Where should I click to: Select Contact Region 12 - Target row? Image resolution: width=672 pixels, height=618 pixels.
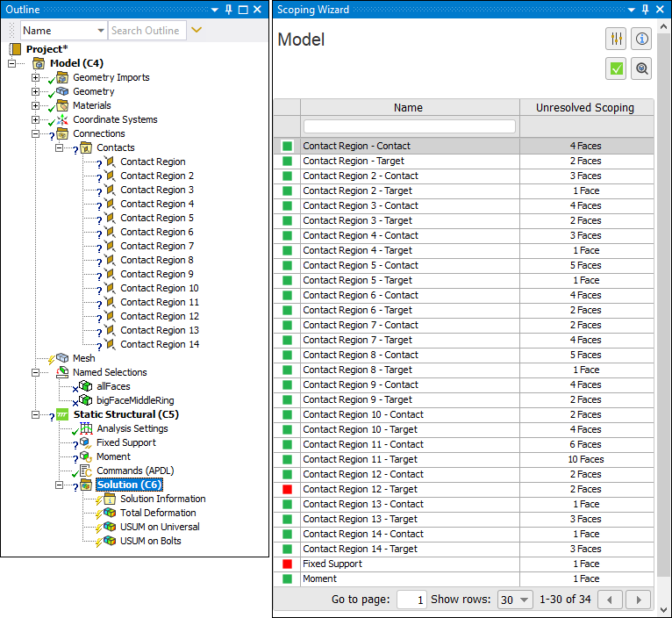(x=360, y=489)
